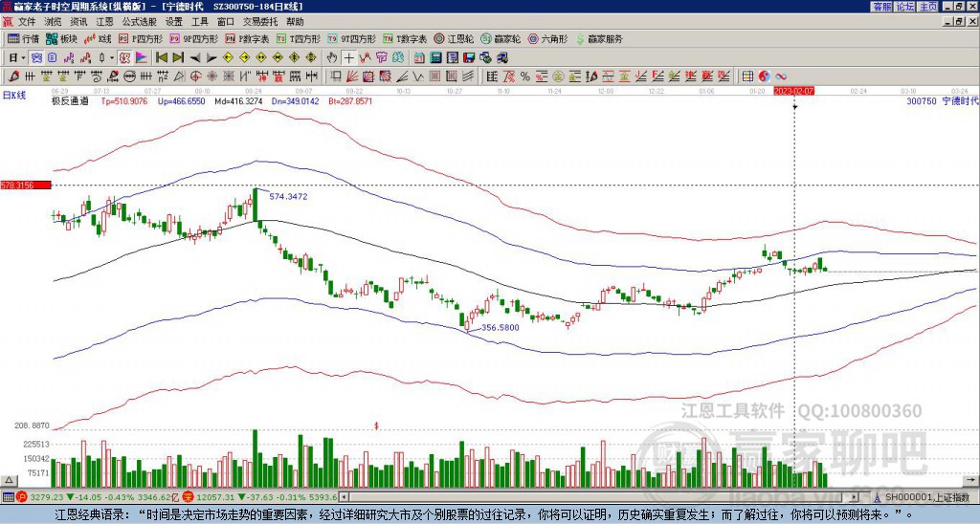Select the percent % tool icon
Screen dimensions: 980x524
524,76
